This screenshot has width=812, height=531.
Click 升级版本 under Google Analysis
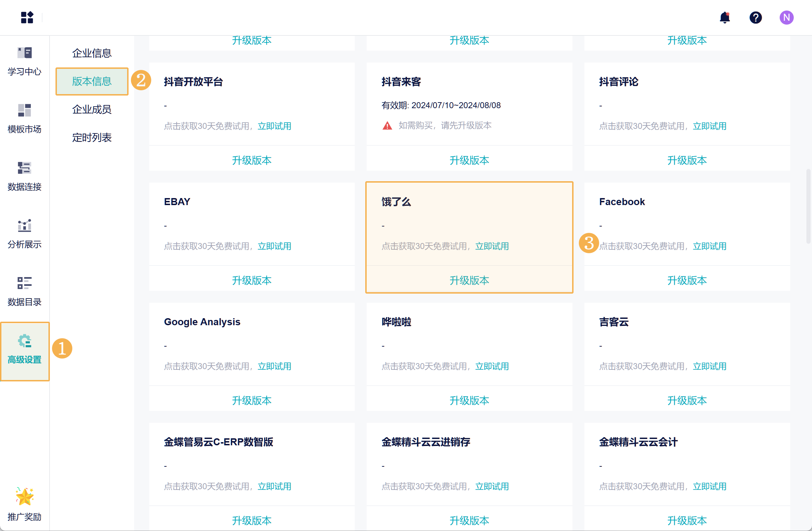click(251, 400)
